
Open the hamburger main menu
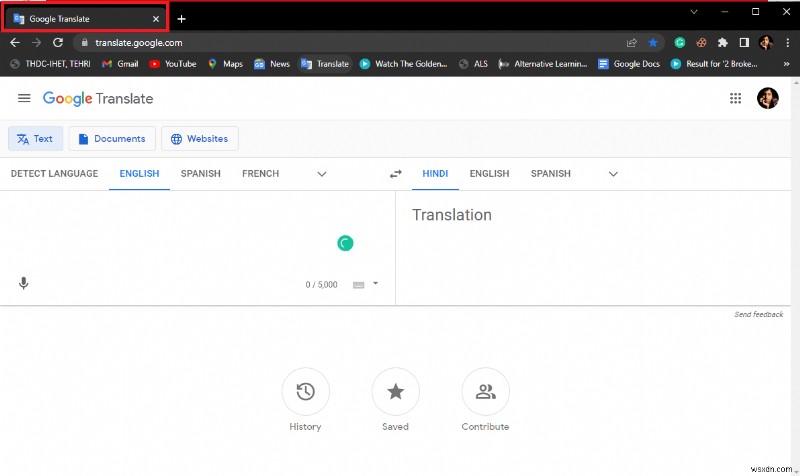[x=24, y=98]
